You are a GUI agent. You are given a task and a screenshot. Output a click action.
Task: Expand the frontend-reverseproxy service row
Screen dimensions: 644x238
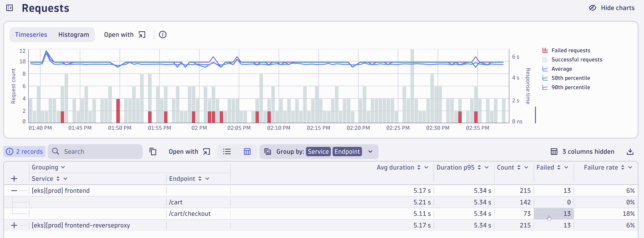(x=14, y=225)
